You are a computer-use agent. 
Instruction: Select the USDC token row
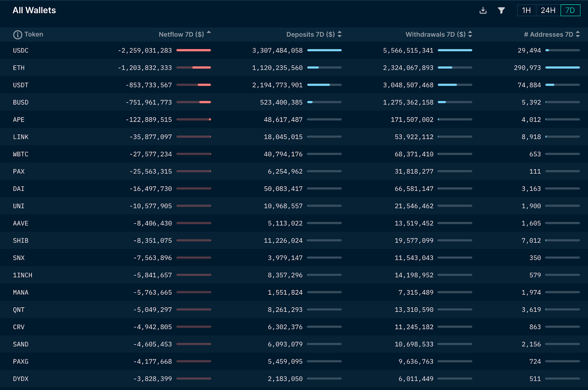point(294,50)
